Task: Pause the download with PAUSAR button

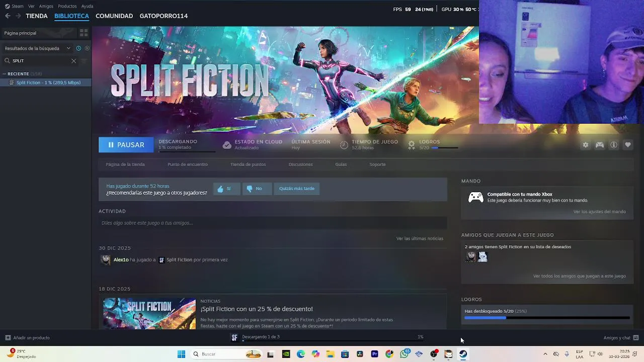Action: (126, 145)
